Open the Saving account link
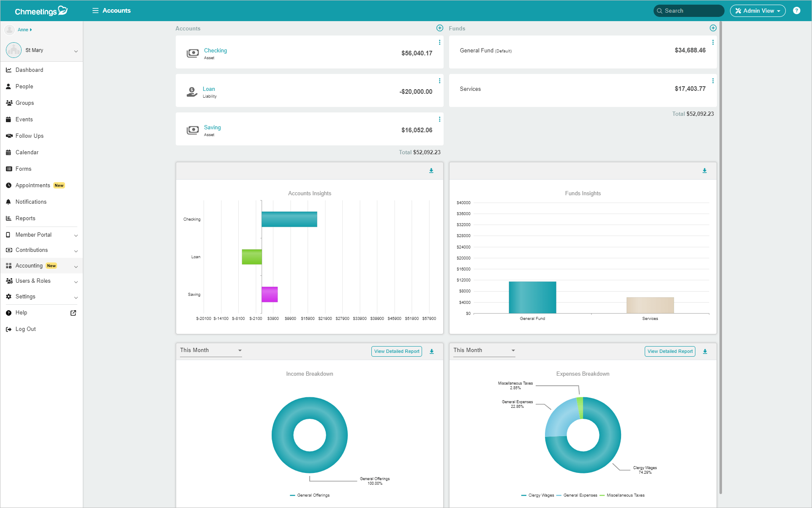This screenshot has height=508, width=812. [x=212, y=127]
